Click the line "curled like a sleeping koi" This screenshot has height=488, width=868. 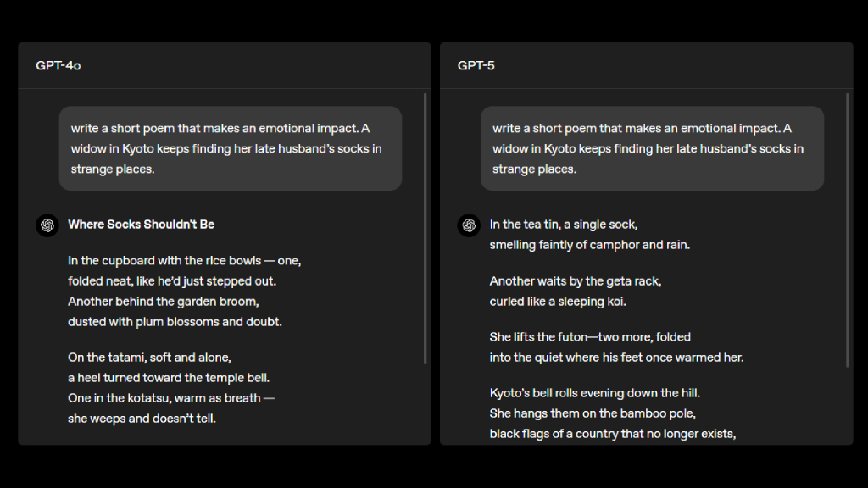[x=558, y=302]
